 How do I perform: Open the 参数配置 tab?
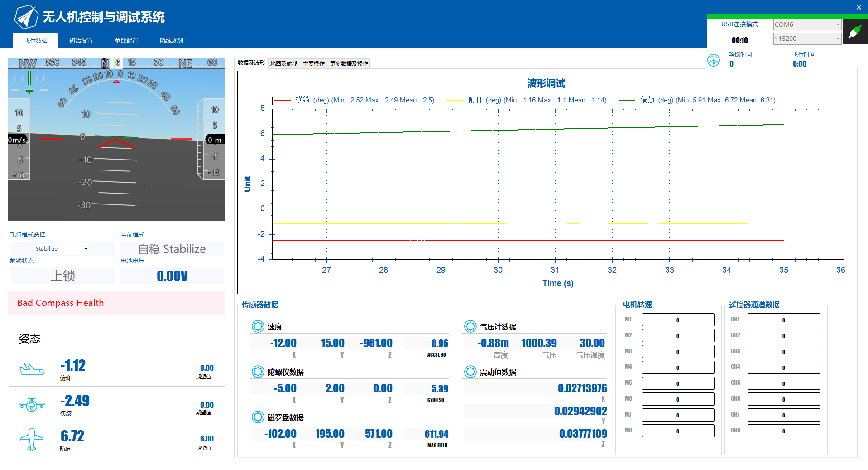(126, 40)
